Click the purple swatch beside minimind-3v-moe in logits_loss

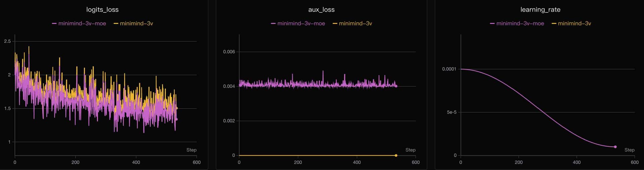pos(54,23)
